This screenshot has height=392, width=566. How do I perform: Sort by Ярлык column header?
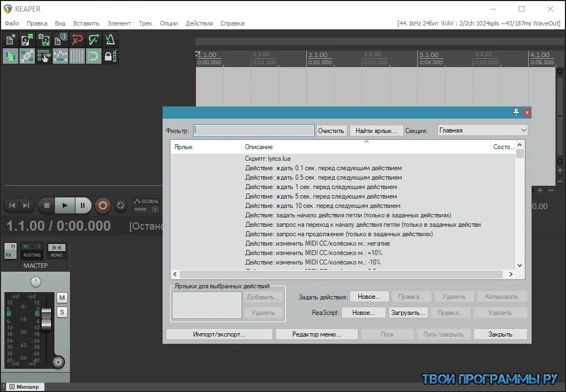206,147
